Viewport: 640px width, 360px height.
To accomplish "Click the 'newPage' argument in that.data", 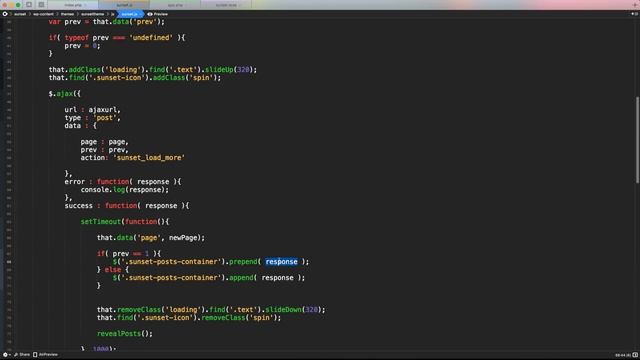I will (183, 238).
